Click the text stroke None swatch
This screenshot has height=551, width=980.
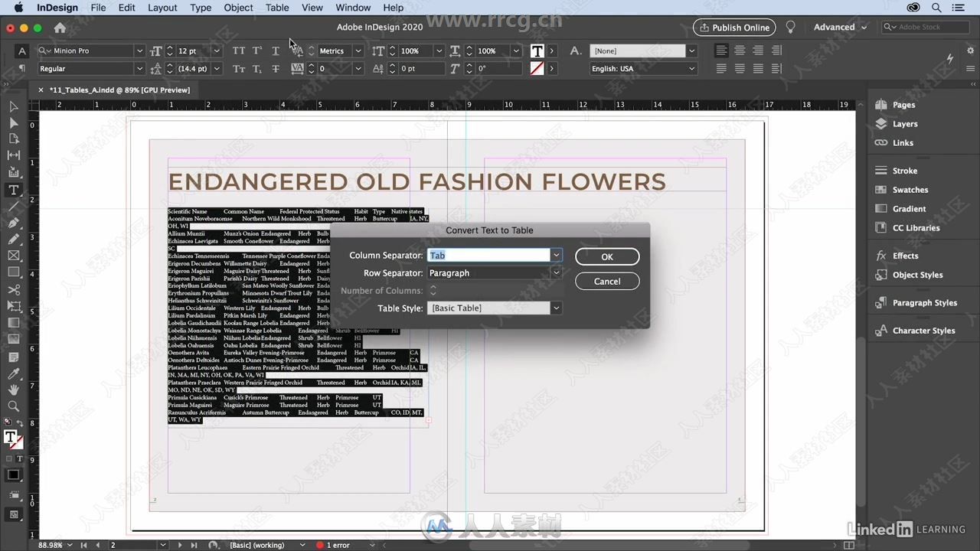(537, 69)
